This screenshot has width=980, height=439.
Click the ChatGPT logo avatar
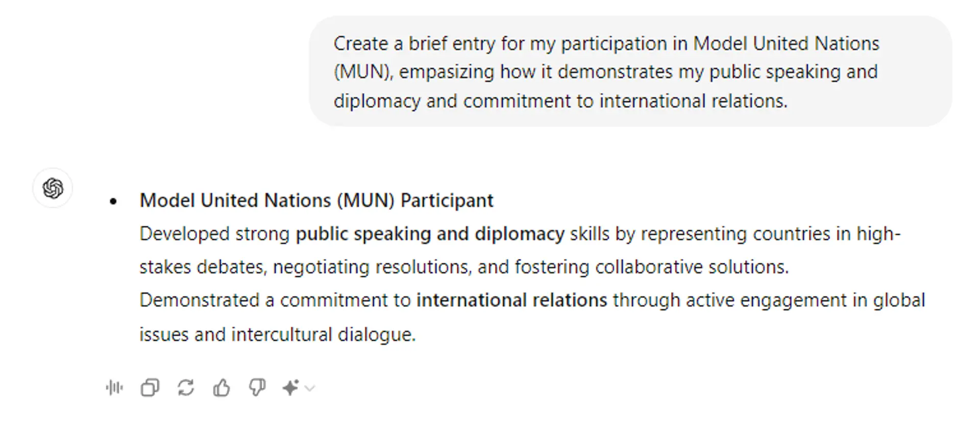pos(53,188)
